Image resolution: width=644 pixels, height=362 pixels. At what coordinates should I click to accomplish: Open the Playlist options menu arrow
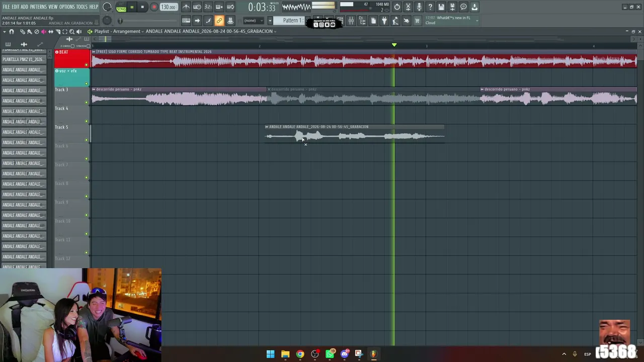pyautogui.click(x=5, y=32)
